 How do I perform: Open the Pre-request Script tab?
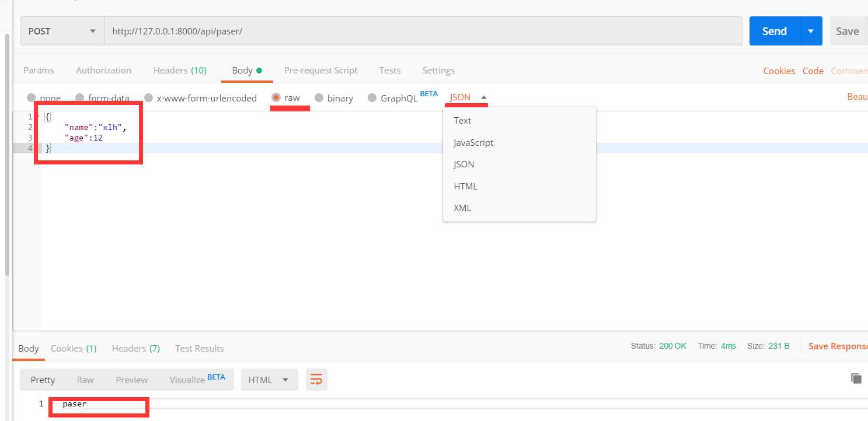(320, 70)
